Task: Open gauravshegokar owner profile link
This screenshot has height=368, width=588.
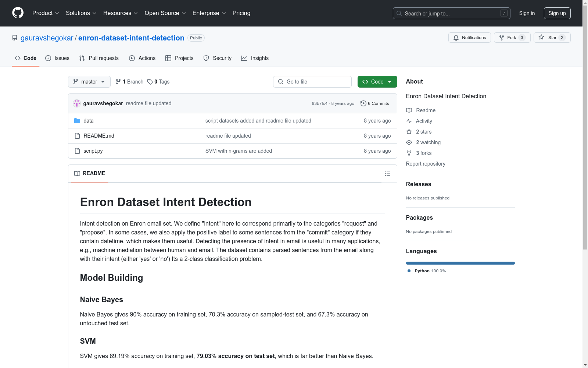Action: [47, 38]
